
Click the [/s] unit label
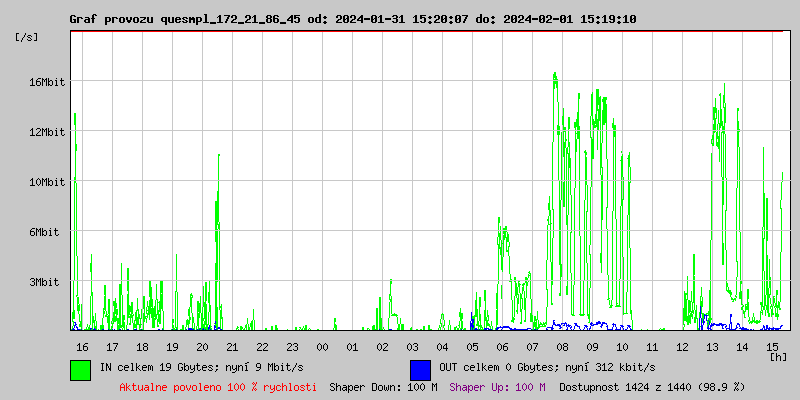pos(27,37)
